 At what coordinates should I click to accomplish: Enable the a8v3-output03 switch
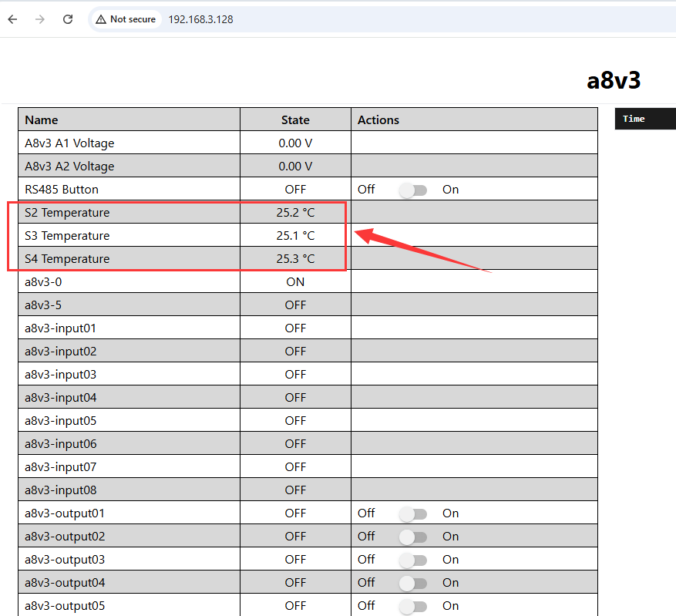coord(412,560)
